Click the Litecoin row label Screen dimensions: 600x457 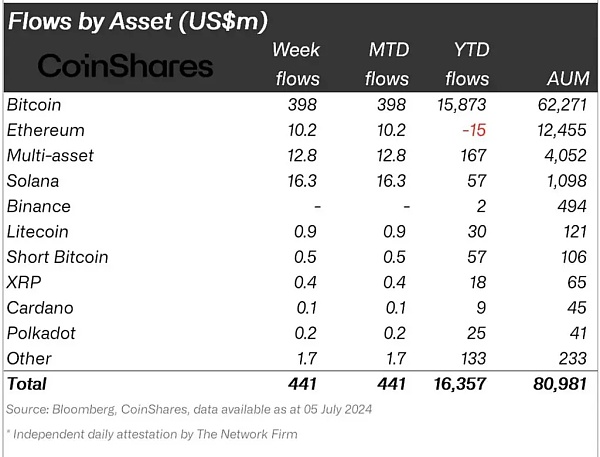38,231
